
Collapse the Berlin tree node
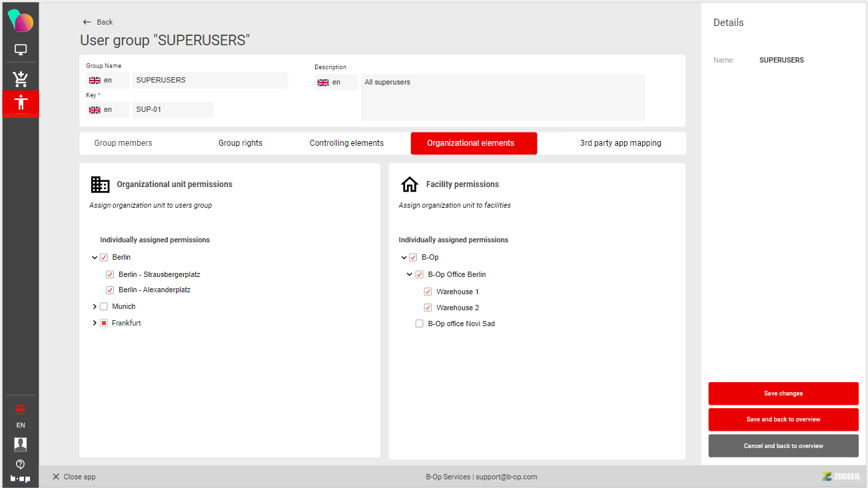coord(95,258)
